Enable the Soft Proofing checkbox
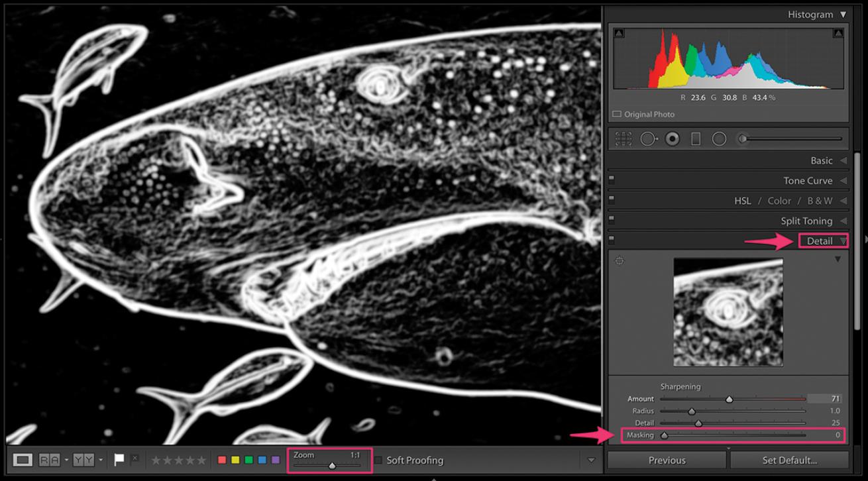The height and width of the screenshot is (481, 868). pyautogui.click(x=378, y=460)
